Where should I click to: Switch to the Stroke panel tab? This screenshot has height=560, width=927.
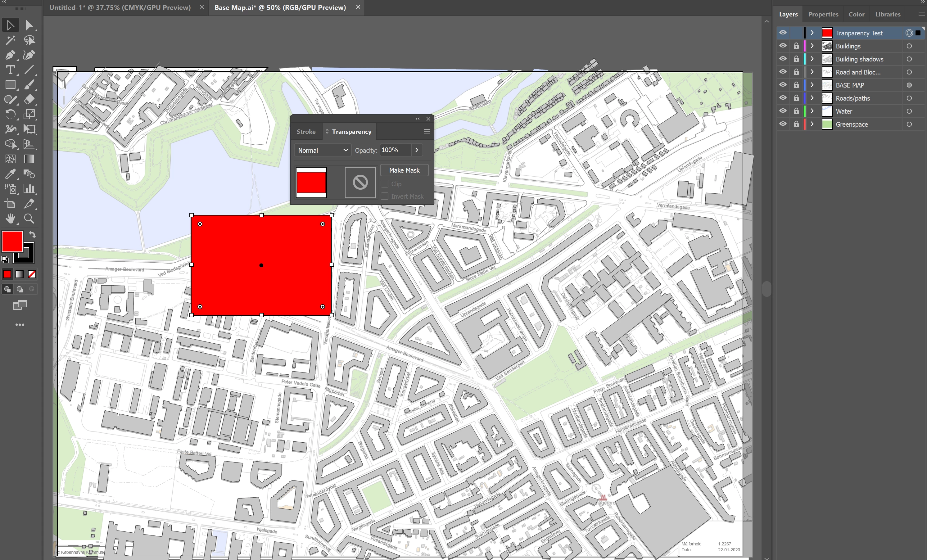[x=306, y=132]
